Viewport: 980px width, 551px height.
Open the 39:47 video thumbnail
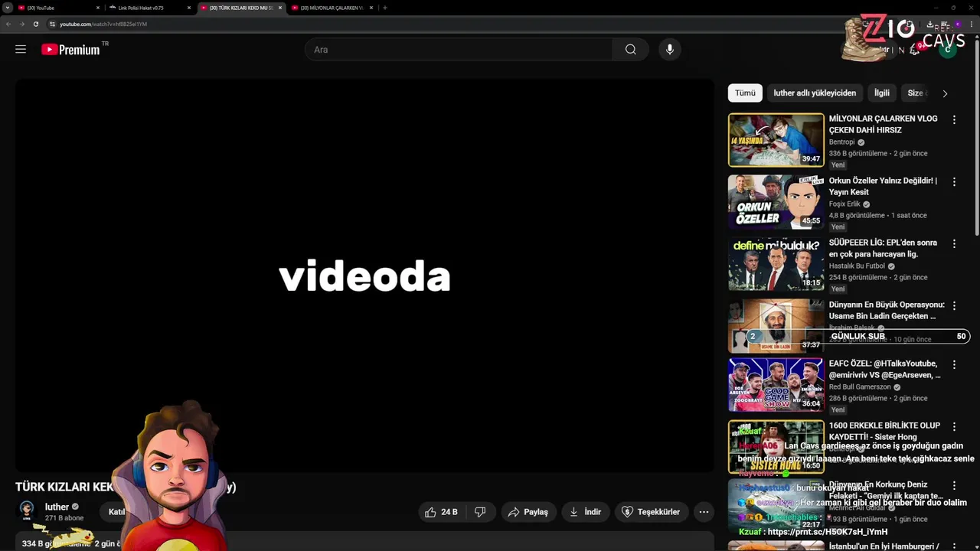[x=776, y=140]
